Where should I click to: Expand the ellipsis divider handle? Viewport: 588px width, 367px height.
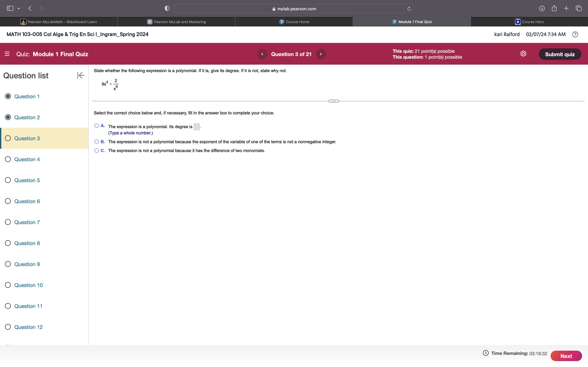[333, 101]
